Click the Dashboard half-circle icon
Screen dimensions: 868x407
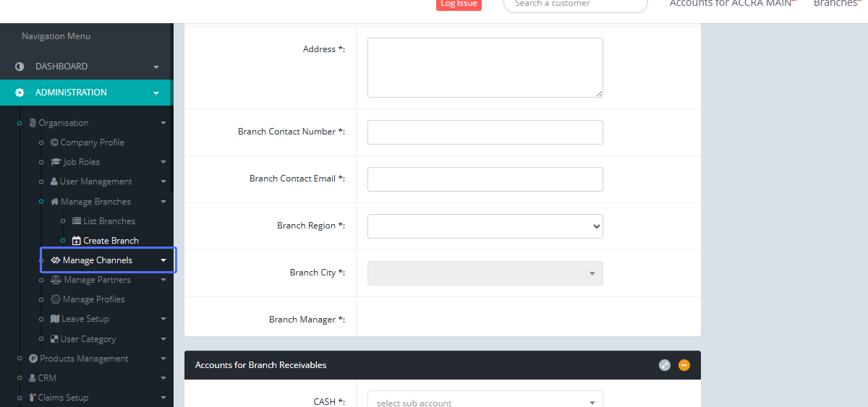[x=20, y=67]
